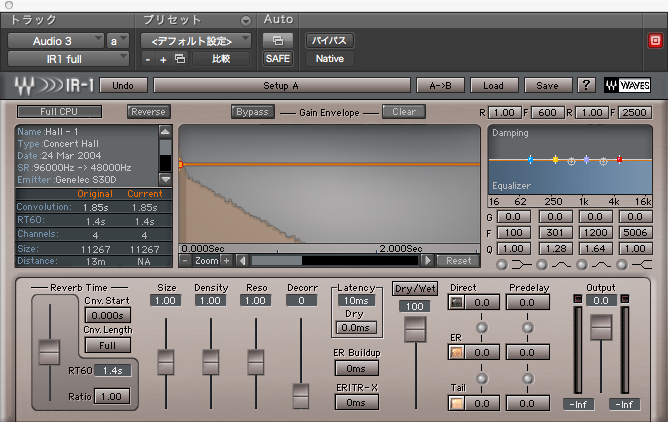Screen dimensions: 668x422
Task: Click the copy settings icon beside the plus button
Action: [180, 59]
